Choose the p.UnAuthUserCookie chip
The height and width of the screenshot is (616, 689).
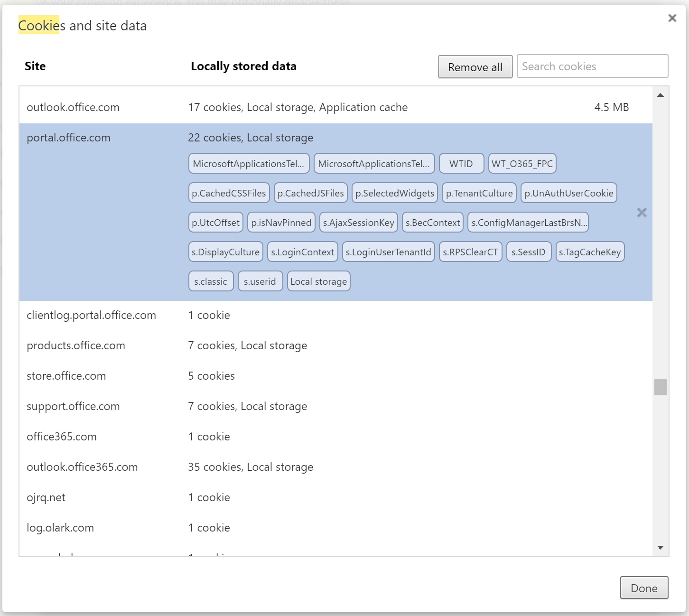tap(568, 193)
